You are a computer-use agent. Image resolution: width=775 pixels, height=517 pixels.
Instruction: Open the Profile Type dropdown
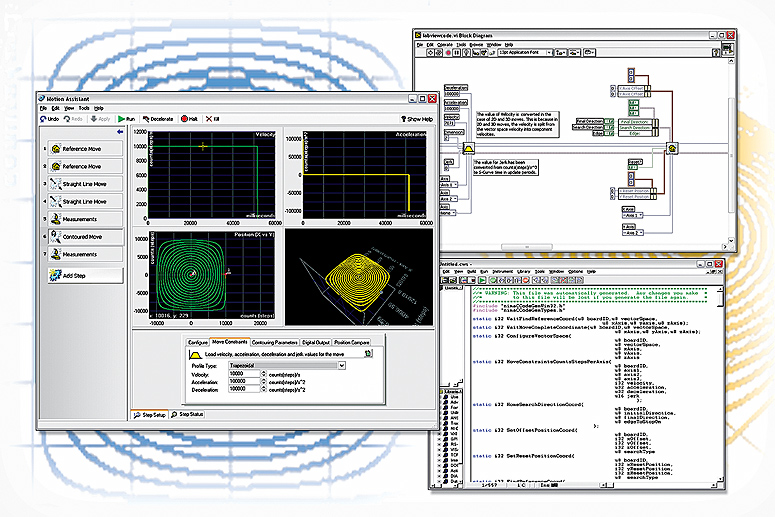coord(342,366)
